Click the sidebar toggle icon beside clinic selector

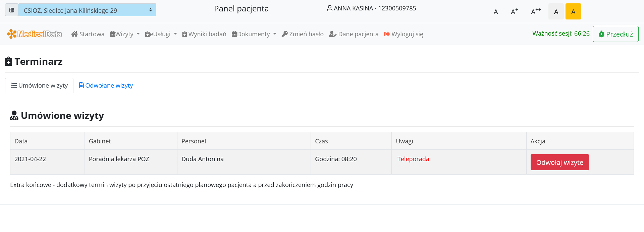[11, 10]
